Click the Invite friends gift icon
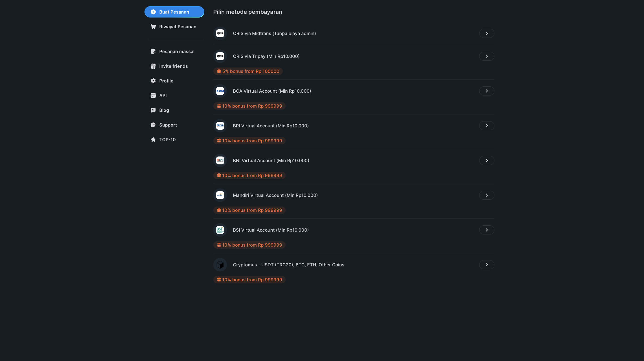 coord(153,66)
